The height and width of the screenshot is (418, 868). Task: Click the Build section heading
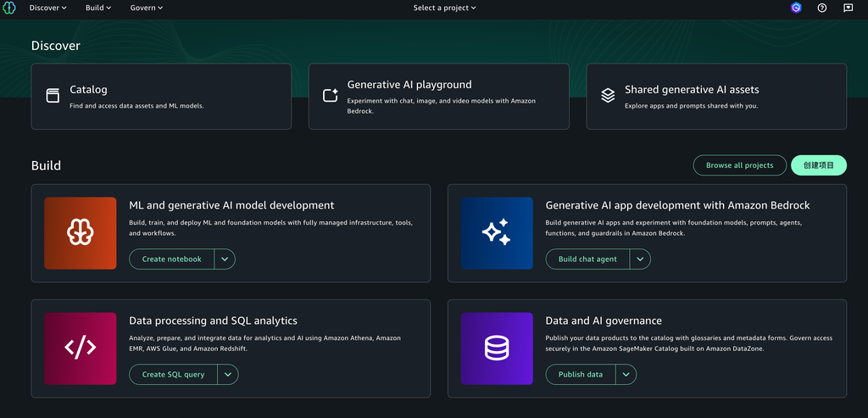(46, 165)
